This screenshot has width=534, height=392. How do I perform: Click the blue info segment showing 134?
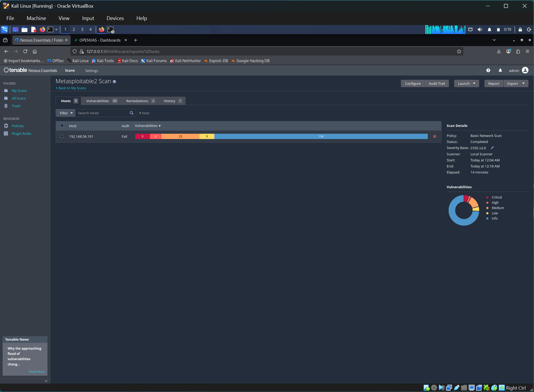coord(321,136)
